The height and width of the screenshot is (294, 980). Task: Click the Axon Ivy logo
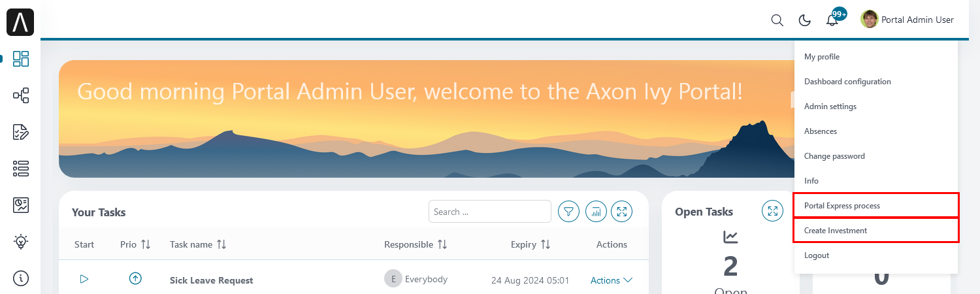[20, 22]
